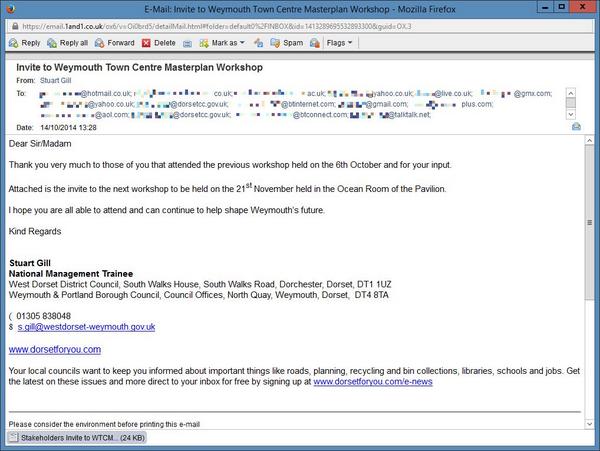Mark this message as Spam
The width and height of the screenshot is (600, 451).
[x=287, y=43]
